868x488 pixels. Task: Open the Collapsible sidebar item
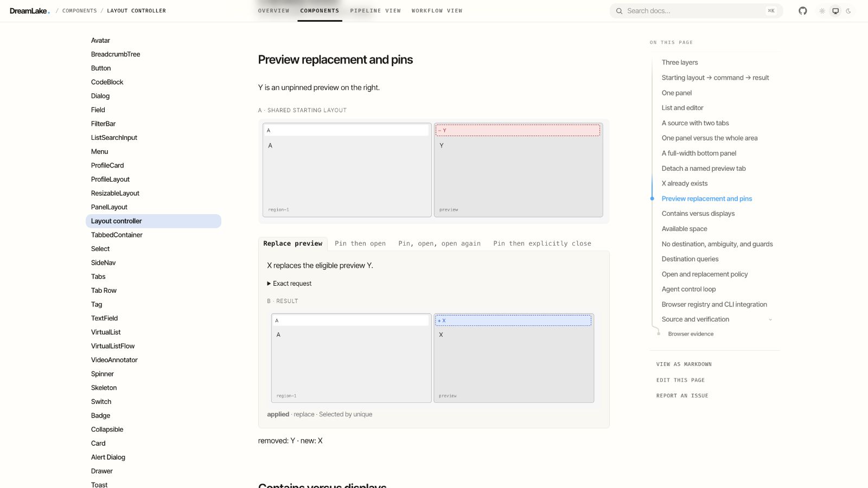[107, 429]
